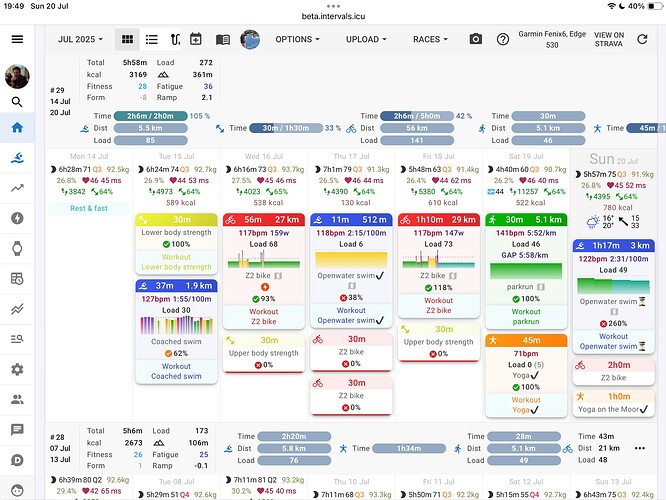Select the Rest & fast note on Monday
666x500 pixels.
(x=90, y=208)
